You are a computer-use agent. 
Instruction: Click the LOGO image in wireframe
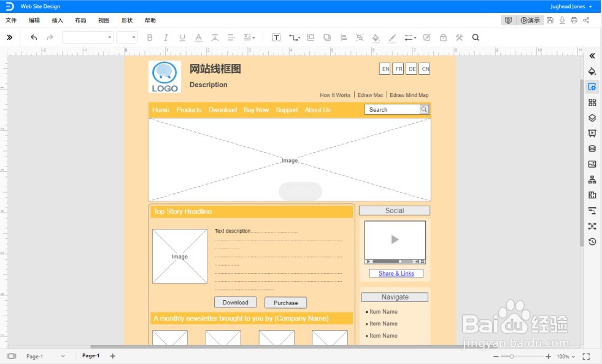[164, 76]
